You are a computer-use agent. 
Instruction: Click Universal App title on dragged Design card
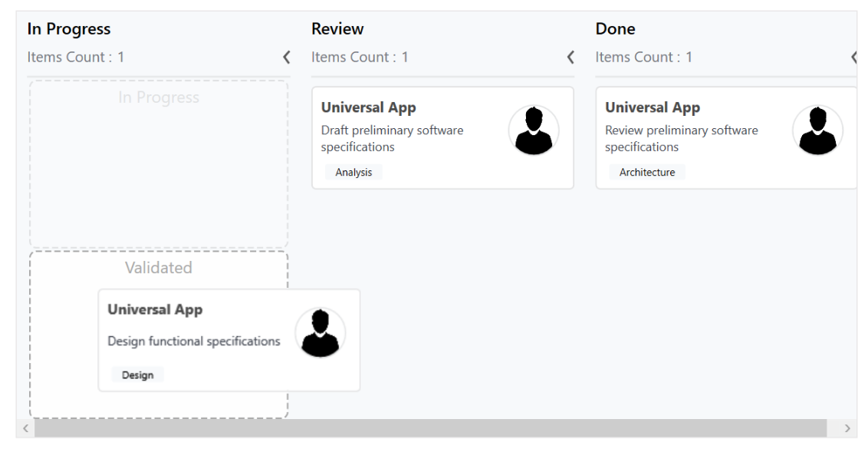coord(155,310)
